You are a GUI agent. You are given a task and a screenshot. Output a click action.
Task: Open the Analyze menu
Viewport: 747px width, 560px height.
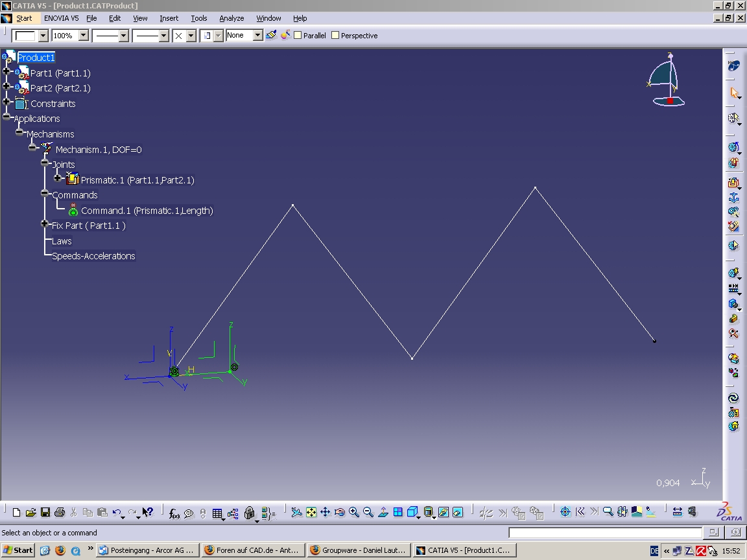(x=231, y=18)
